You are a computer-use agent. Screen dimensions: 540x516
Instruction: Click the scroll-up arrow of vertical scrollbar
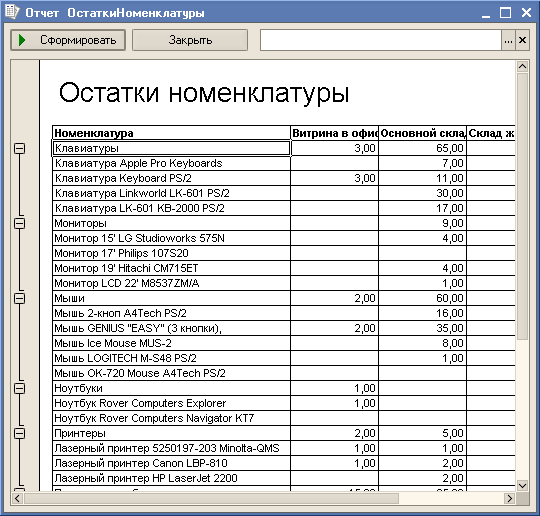click(522, 66)
